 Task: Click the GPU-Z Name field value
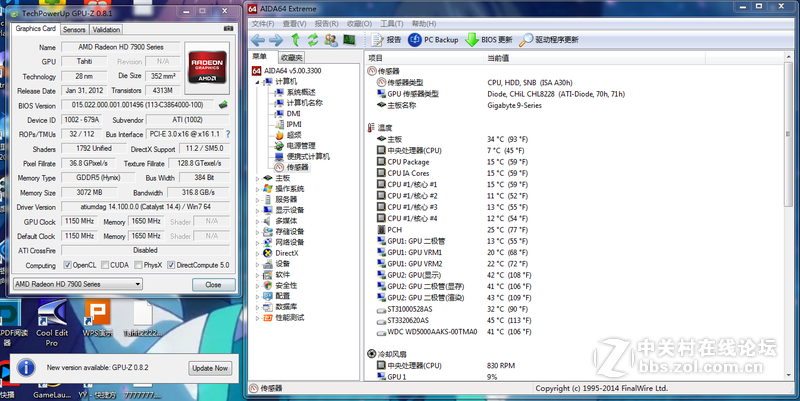120,47
